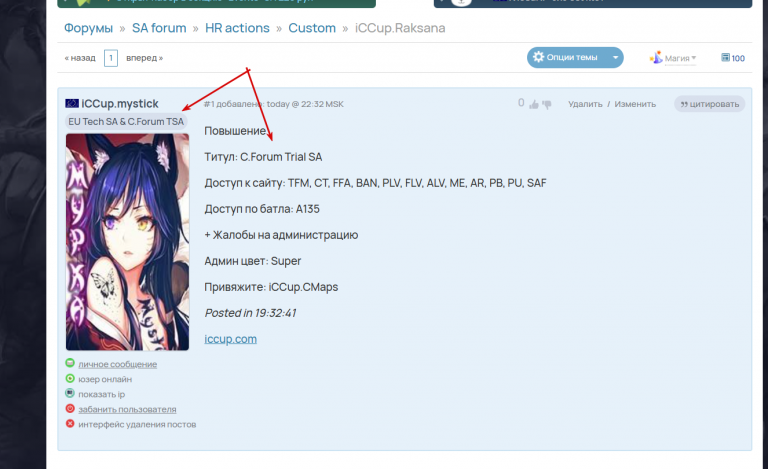
Task: Open the Форумы breadcrumb link
Action: tap(88, 28)
